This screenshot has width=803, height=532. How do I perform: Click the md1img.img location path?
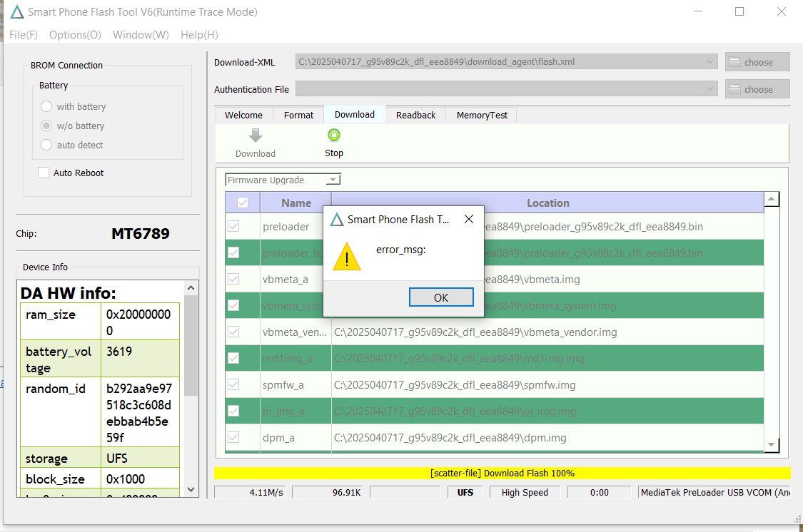click(459, 359)
